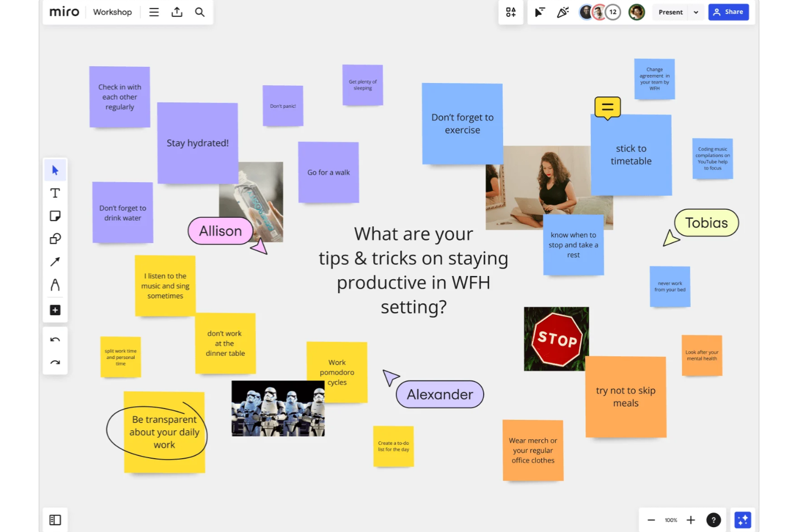Select 'I listen to the music and sing' note
This screenshot has width=798, height=532.
tap(165, 286)
